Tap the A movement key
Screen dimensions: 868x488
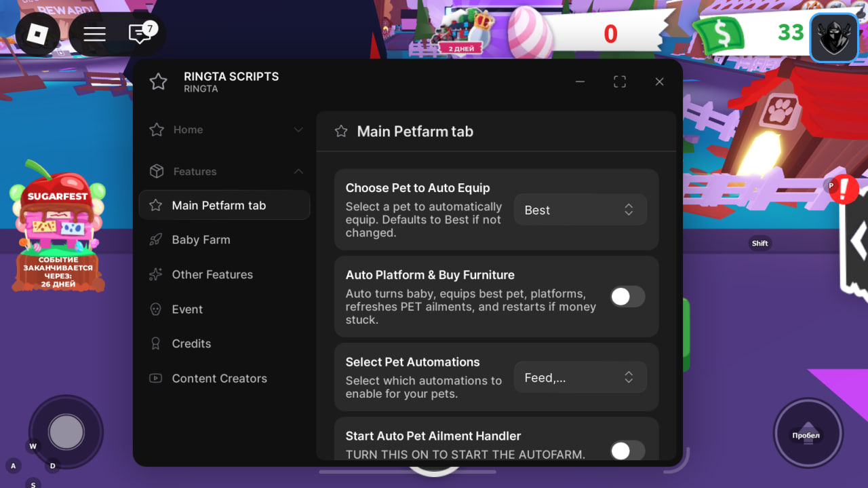[x=13, y=466]
